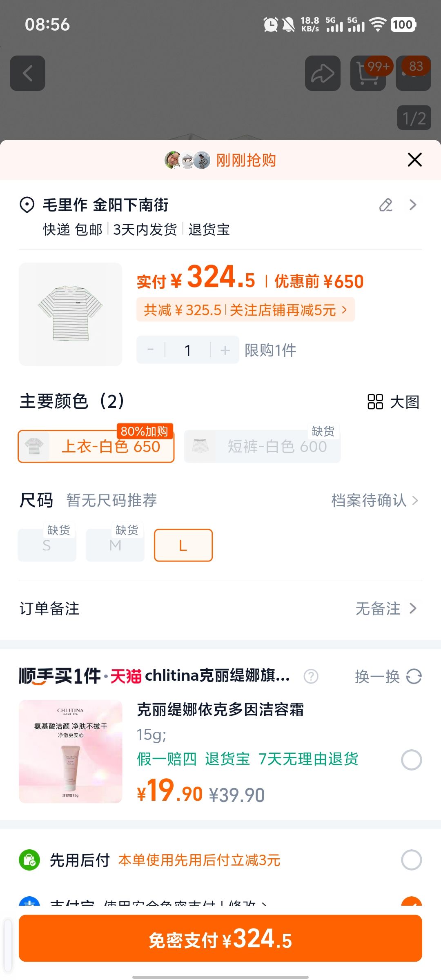Select size L
Screen dimensions: 441x980
point(183,545)
